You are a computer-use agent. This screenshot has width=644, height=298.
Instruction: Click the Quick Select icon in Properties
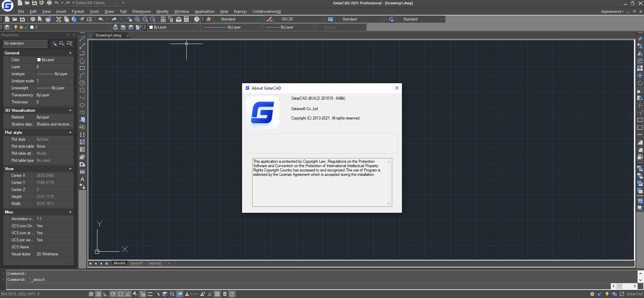pos(70,44)
